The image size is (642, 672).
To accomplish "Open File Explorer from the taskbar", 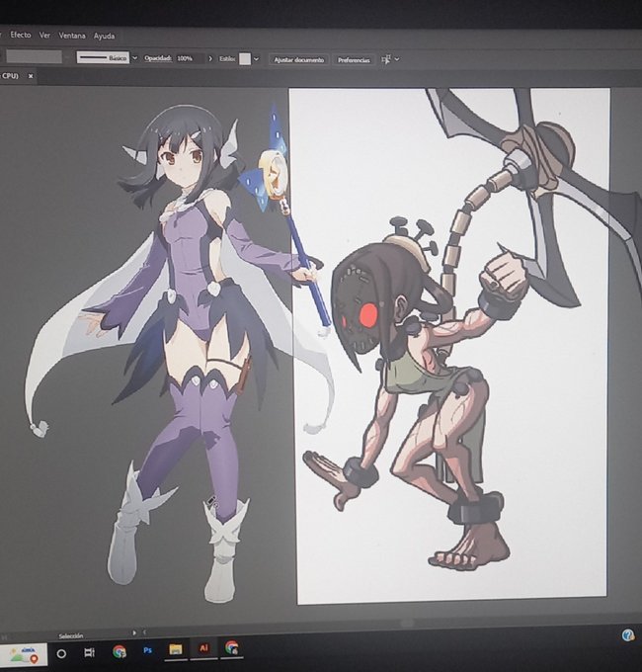I will (x=176, y=649).
